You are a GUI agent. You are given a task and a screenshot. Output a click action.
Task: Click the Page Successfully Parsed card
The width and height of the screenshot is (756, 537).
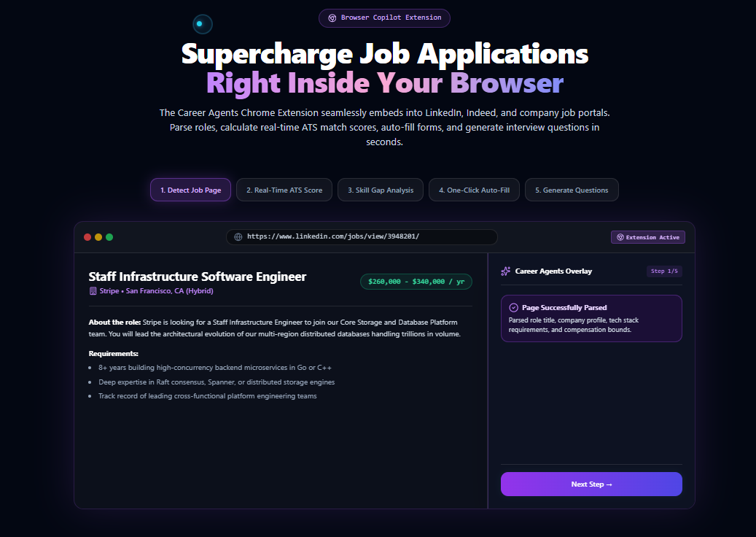click(591, 318)
